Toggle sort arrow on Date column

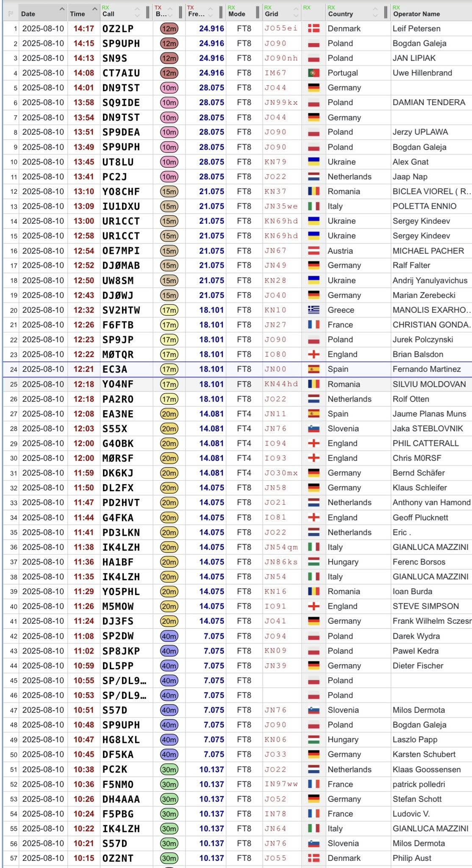pos(62,9)
